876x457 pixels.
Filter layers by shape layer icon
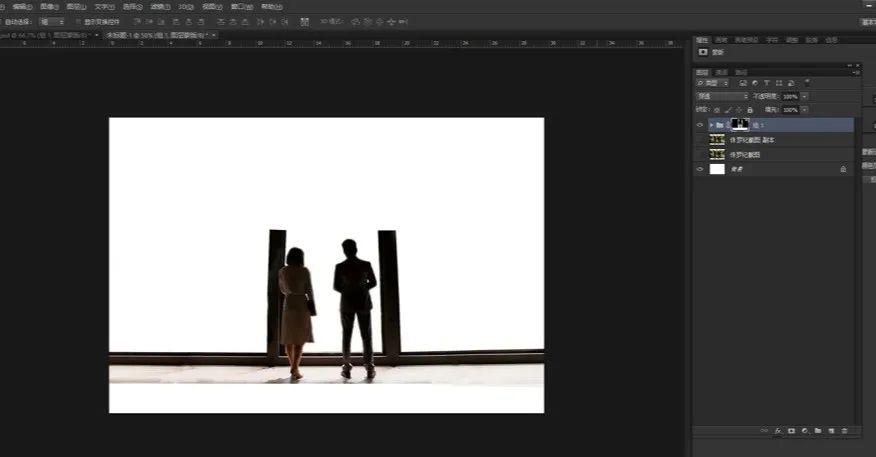(x=779, y=83)
